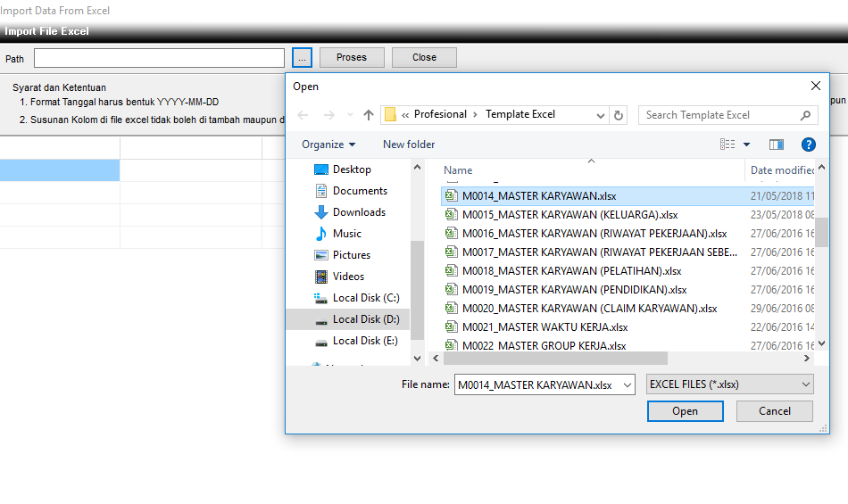
Task: Open the address bar path dropdown arrow
Action: click(598, 115)
